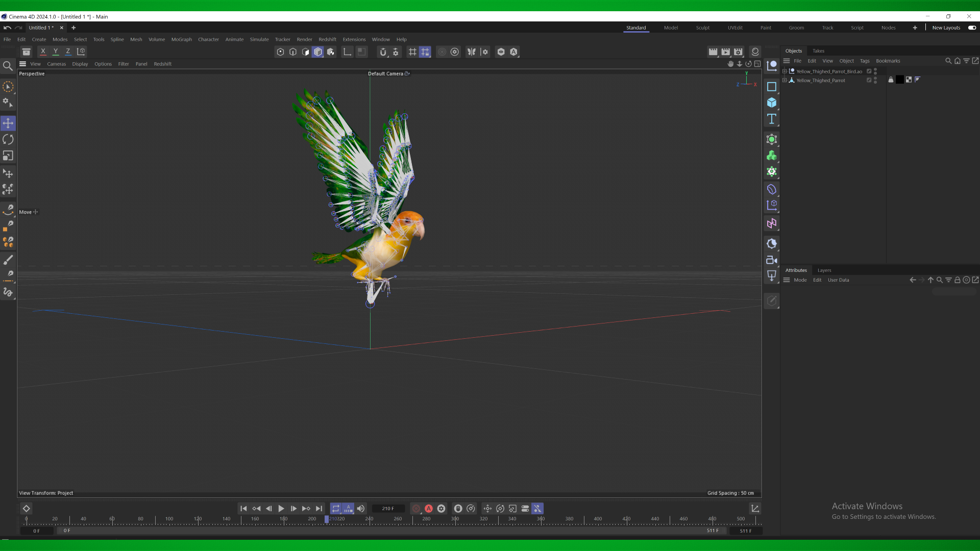Expand the Yellow_Thighed_Parrot object hierarchy
Image resolution: width=980 pixels, height=551 pixels.
click(x=785, y=80)
